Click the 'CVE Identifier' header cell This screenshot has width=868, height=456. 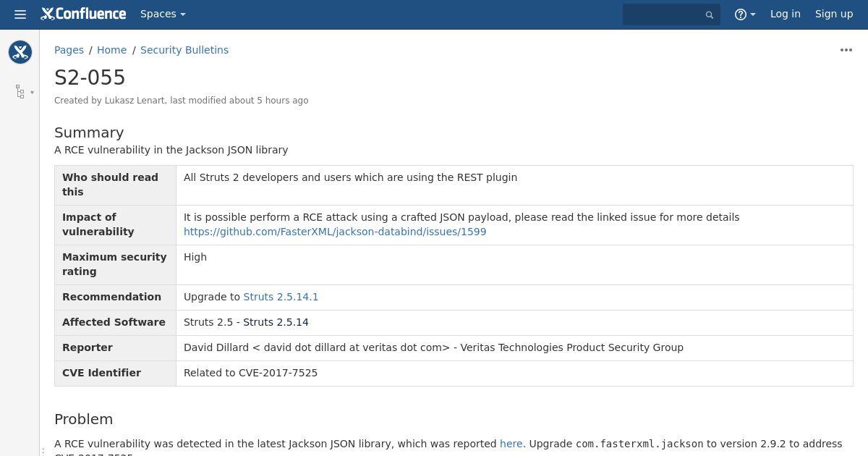click(116, 373)
